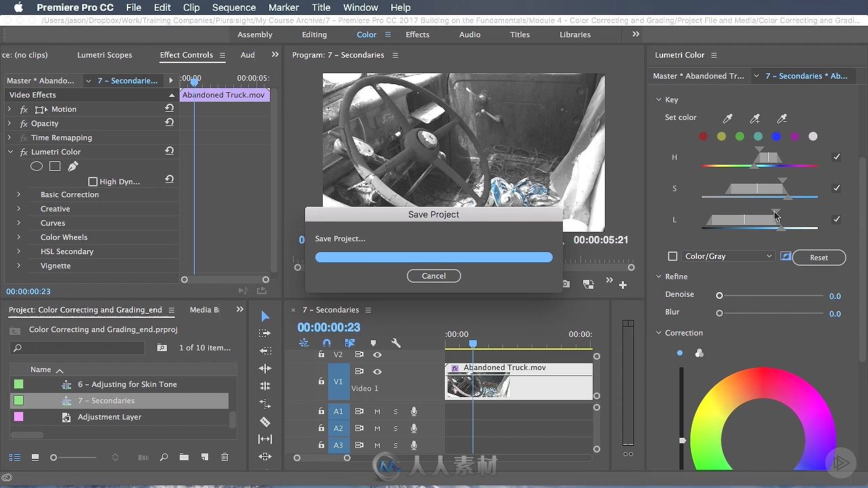This screenshot has width=868, height=488.
Task: Switch project panel to list view
Action: click(15, 457)
